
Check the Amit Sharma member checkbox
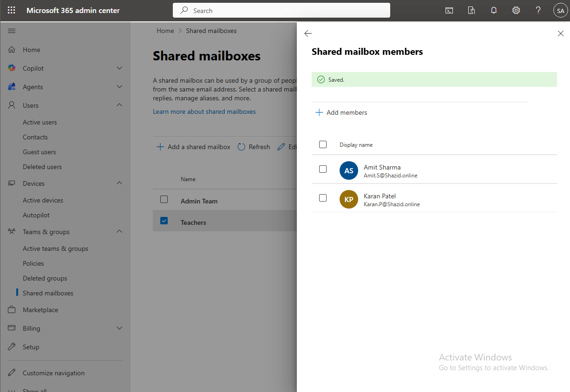pos(323,169)
